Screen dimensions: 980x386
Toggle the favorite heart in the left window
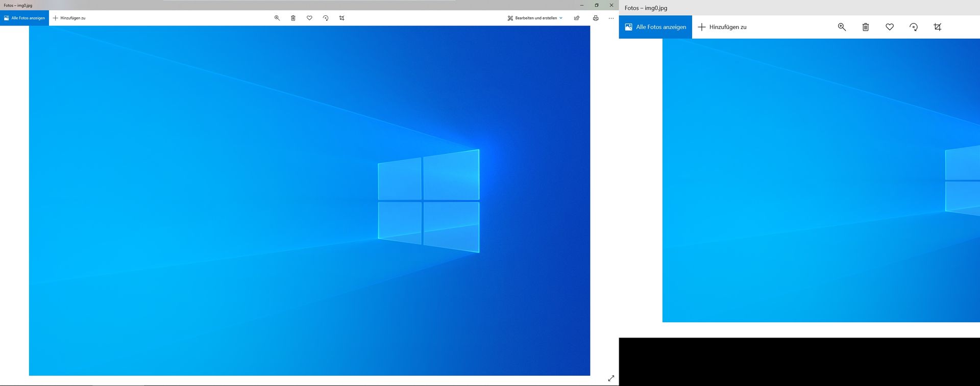309,18
